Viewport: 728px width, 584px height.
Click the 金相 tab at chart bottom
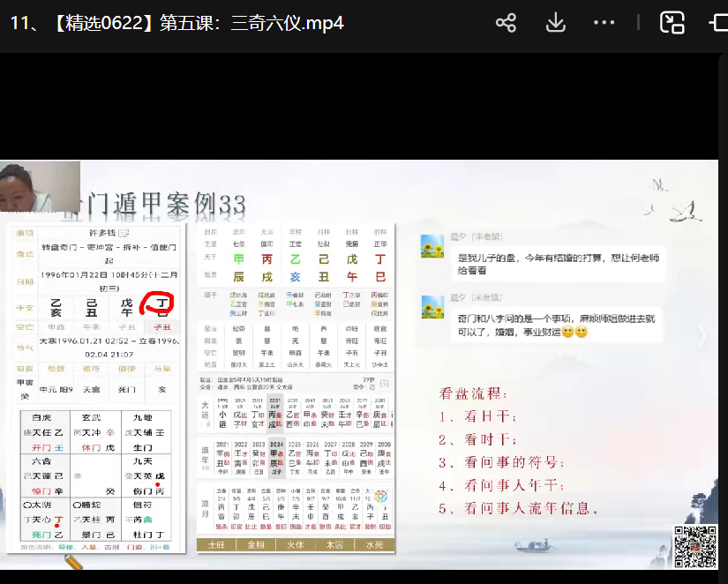click(257, 545)
